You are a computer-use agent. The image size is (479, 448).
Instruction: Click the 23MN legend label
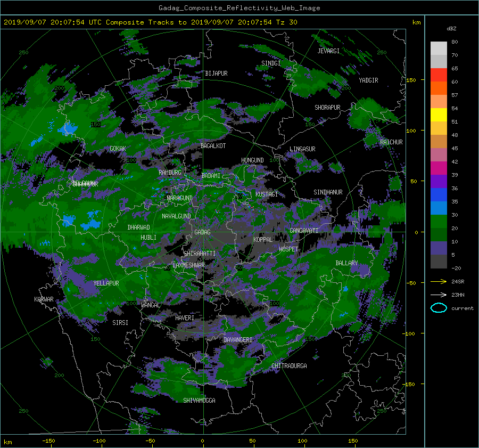click(458, 295)
